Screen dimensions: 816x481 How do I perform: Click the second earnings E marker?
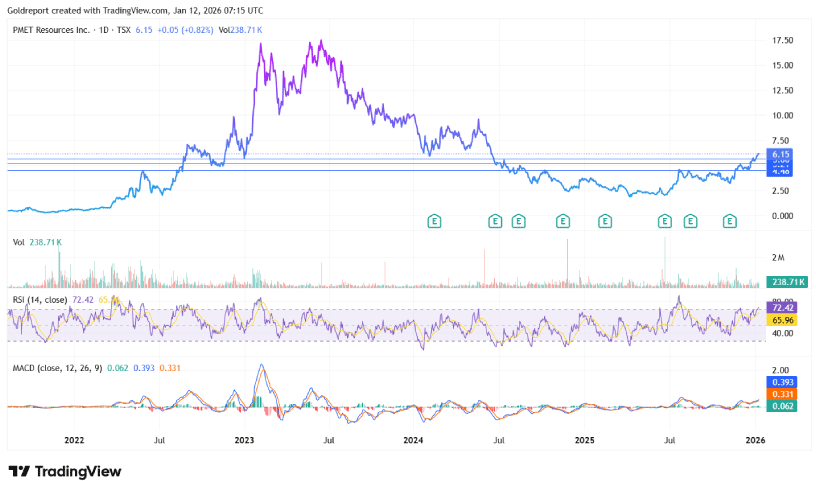tap(494, 220)
